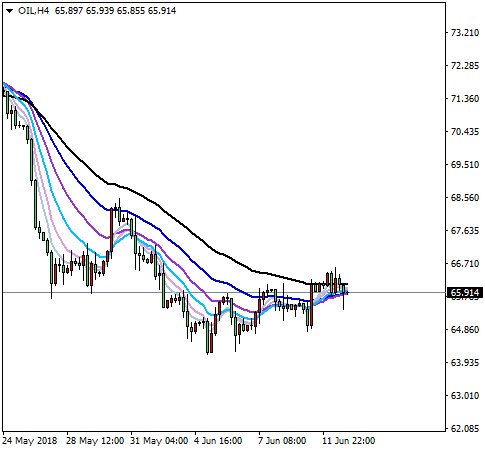
Task: Click the 70.435 price axis label
Action: 465,132
